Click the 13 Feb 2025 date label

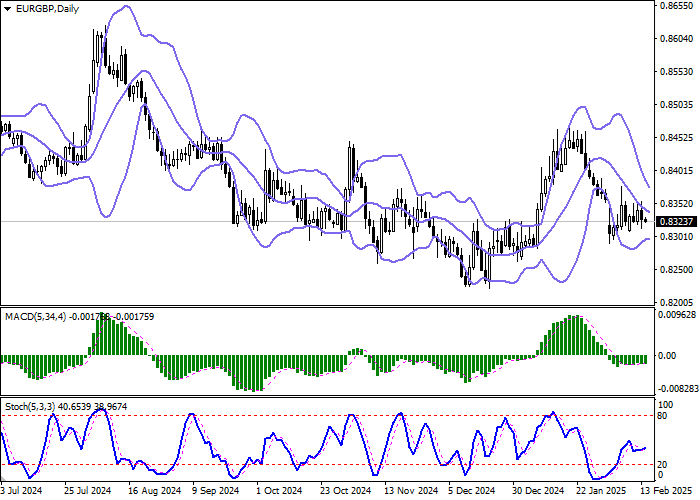[x=667, y=491]
